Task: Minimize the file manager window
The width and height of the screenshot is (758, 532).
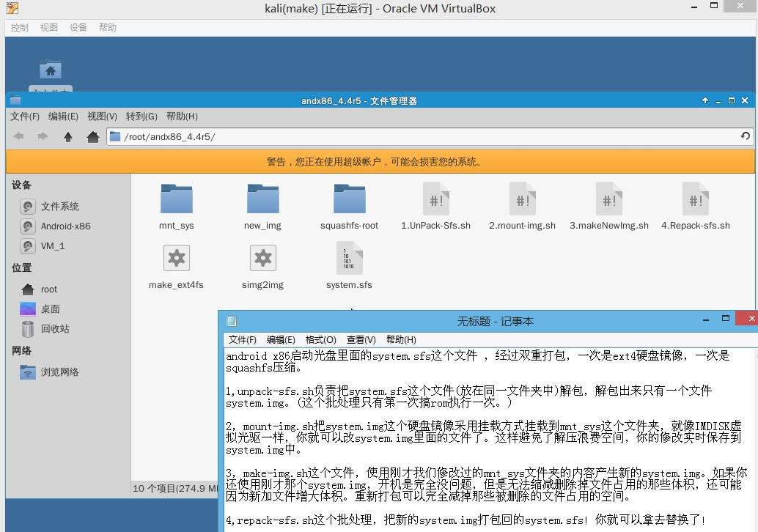Action: (x=718, y=101)
